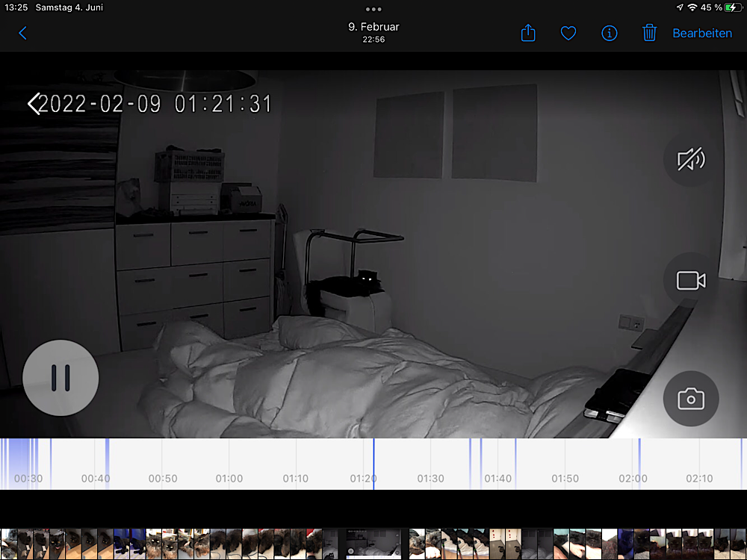
Task: Toggle the muted speaker icon in camera view
Action: pos(691,159)
